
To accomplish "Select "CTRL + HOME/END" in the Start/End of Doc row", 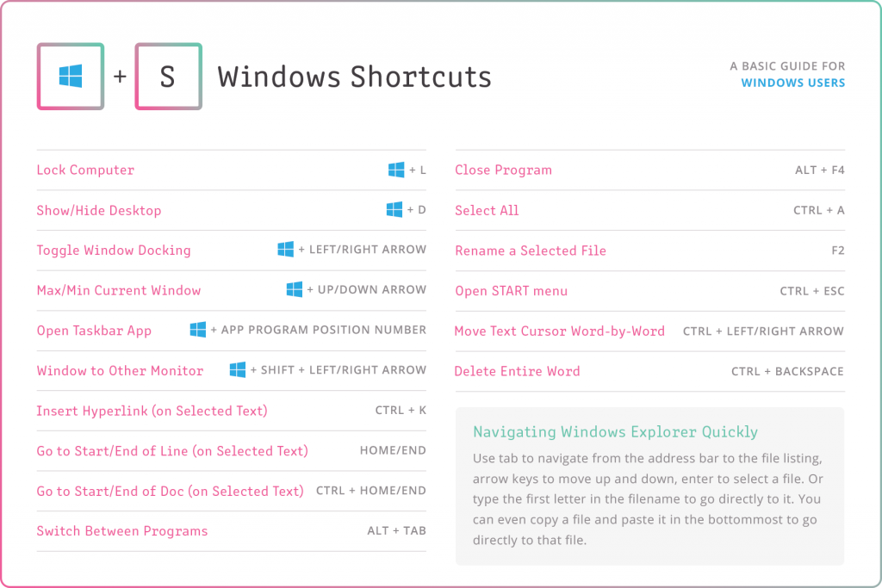I will coord(371,491).
